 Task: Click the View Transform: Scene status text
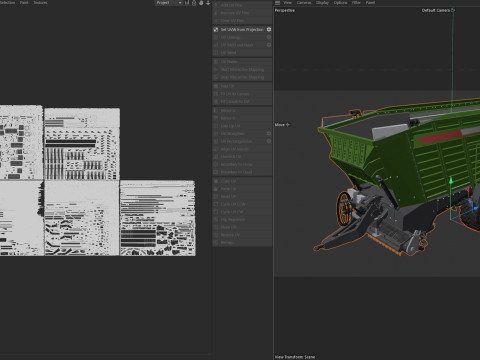(x=295, y=357)
